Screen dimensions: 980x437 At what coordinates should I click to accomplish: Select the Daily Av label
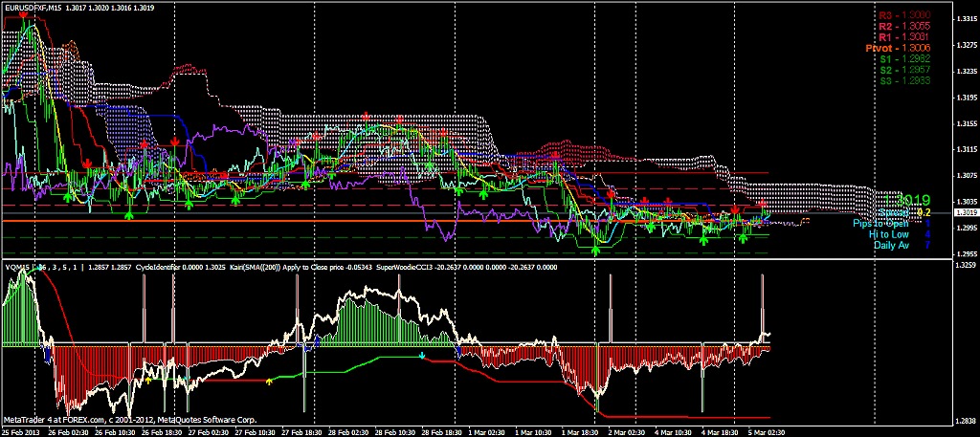click(890, 246)
